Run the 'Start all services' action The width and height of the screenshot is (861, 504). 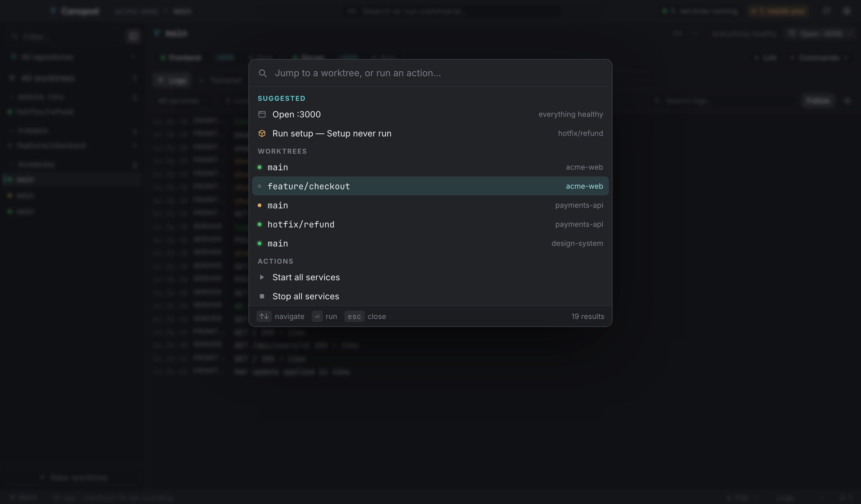pyautogui.click(x=430, y=277)
